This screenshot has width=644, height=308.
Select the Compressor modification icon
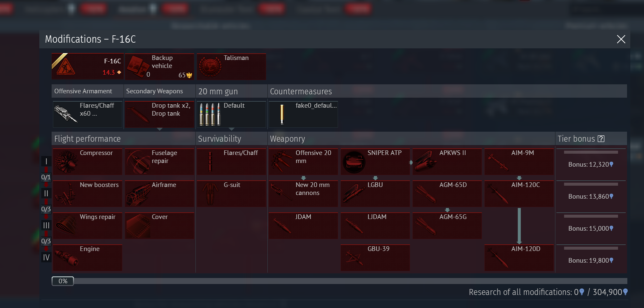point(66,162)
